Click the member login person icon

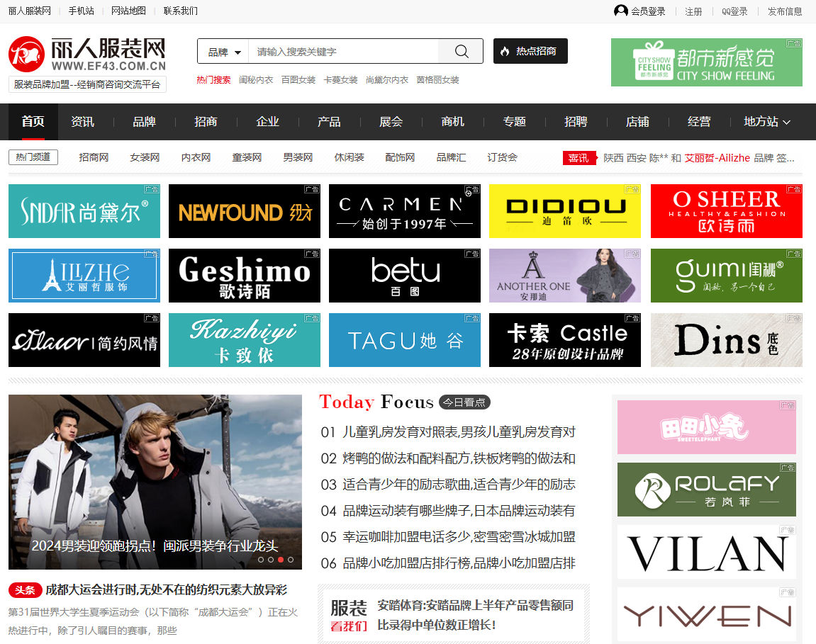coord(621,11)
